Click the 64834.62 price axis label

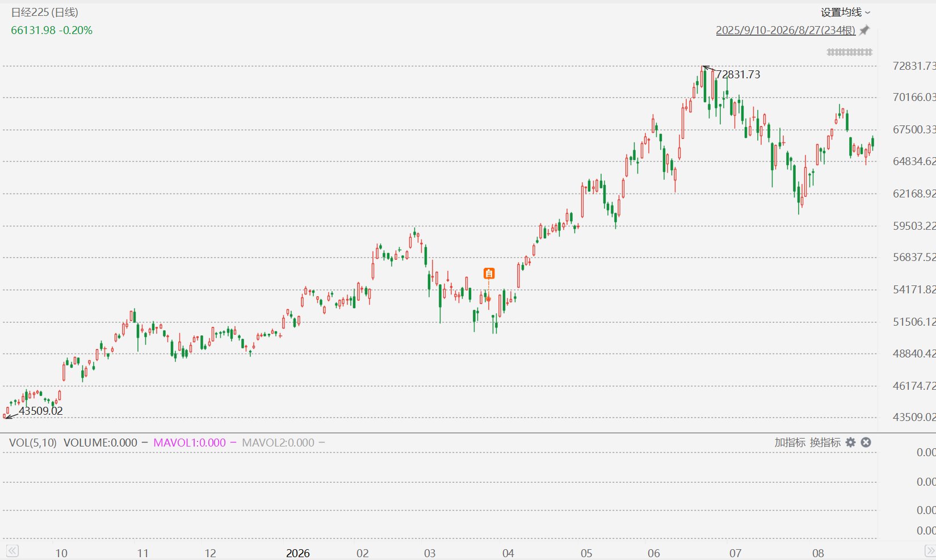[x=914, y=161]
